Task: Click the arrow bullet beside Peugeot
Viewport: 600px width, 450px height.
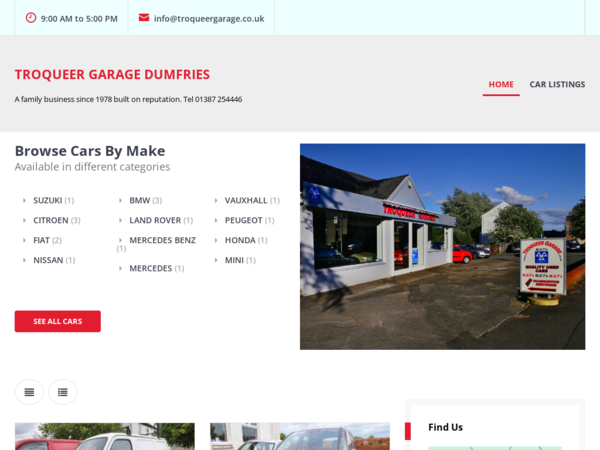Action: tap(216, 220)
